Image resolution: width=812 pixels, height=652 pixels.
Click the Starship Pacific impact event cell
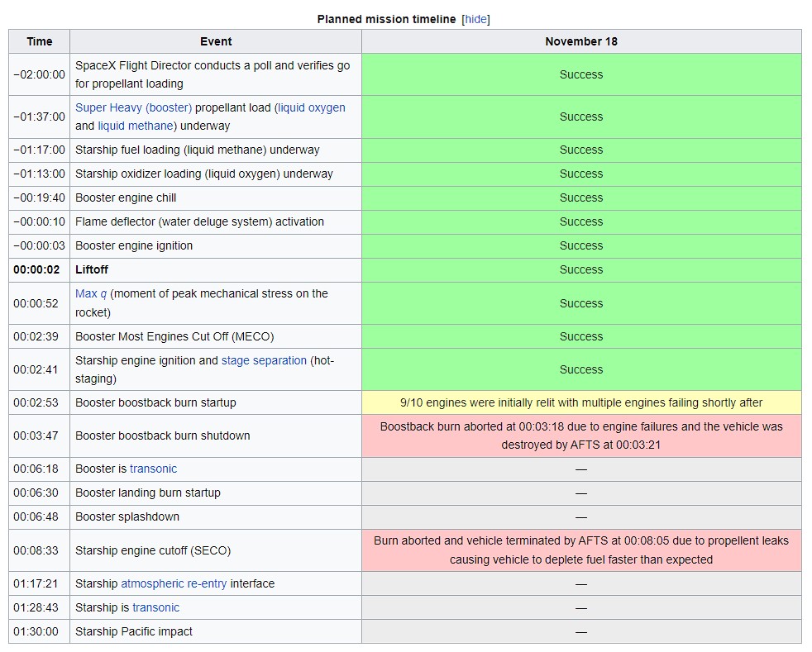216,632
